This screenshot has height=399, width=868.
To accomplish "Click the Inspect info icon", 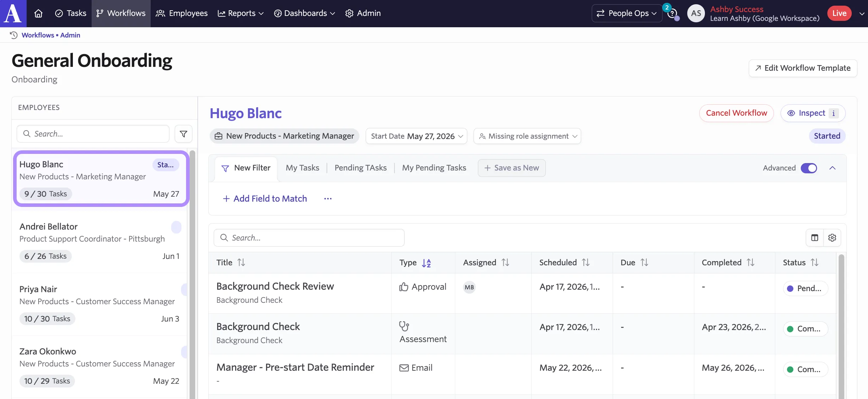I will point(833,113).
